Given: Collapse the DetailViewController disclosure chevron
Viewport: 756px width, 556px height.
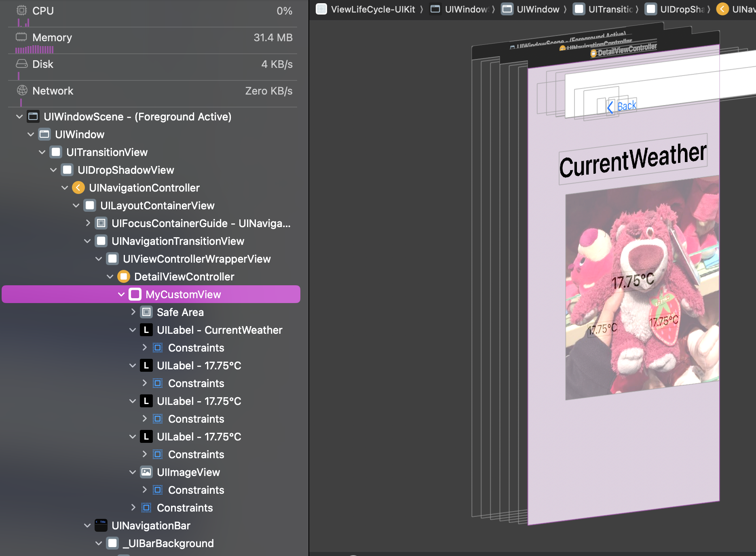Looking at the screenshot, I should (110, 277).
